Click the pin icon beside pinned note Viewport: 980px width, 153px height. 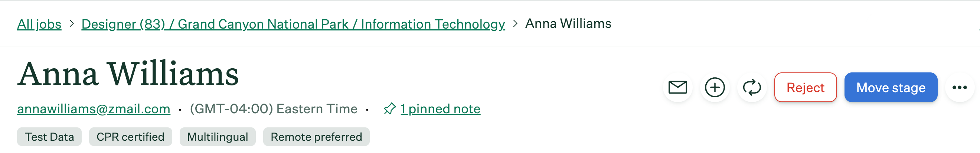pos(389,109)
